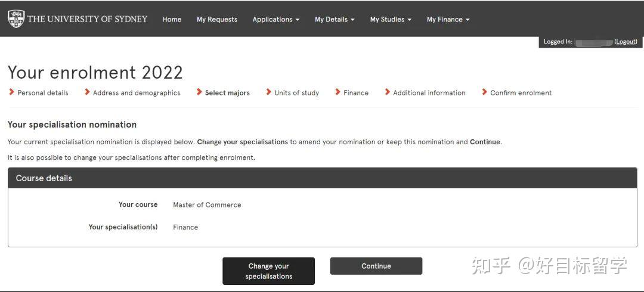This screenshot has height=292, width=644.
Task: Open the My Finance dropdown menu
Action: 448,19
